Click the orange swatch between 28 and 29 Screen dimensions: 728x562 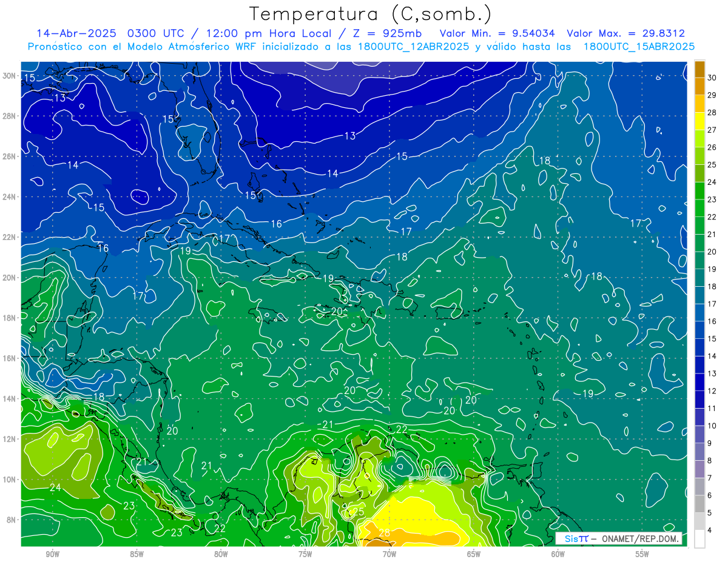coord(699,103)
